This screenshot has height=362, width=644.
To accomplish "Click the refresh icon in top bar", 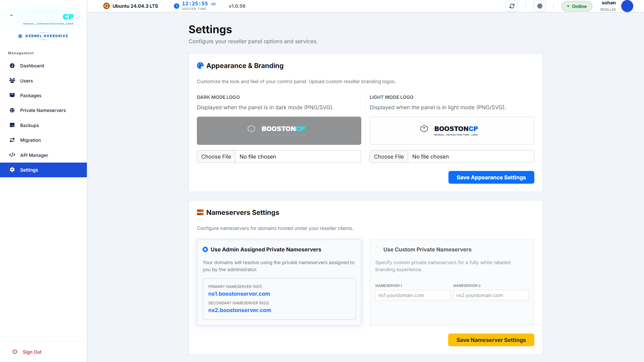I will (512, 6).
